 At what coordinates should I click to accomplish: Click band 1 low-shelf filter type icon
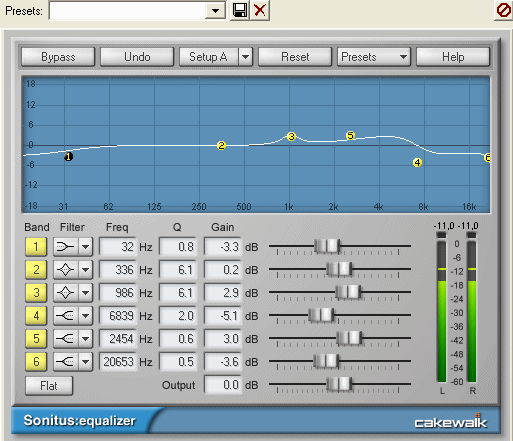click(66, 247)
